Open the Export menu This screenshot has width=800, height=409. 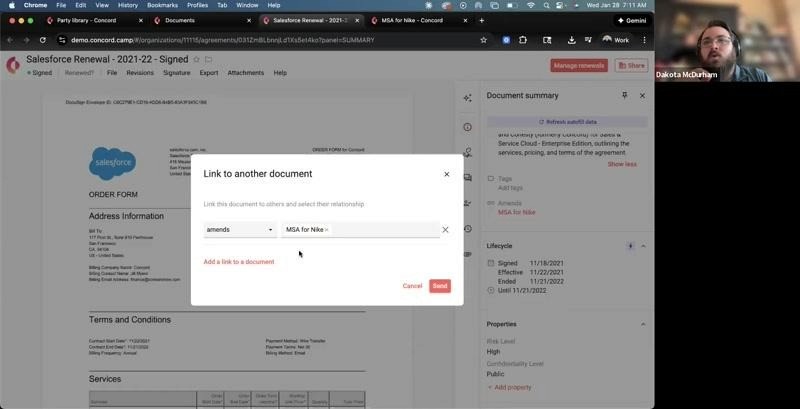(x=209, y=73)
